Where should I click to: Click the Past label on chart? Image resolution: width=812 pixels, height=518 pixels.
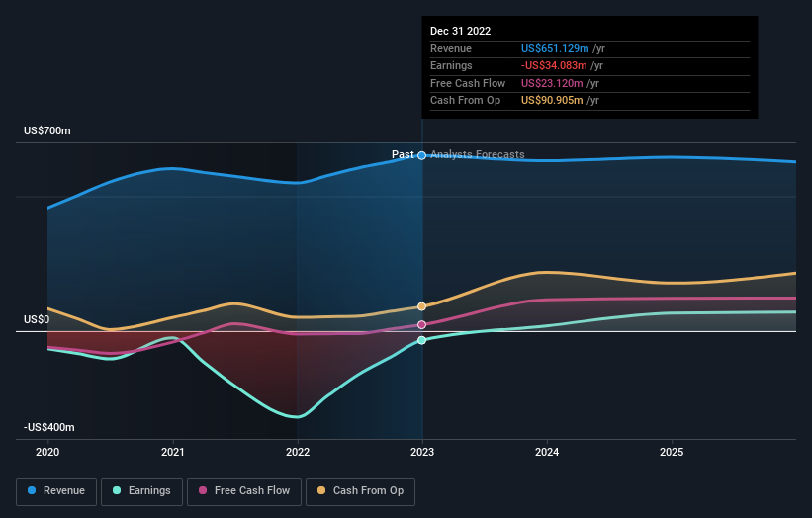tap(403, 155)
